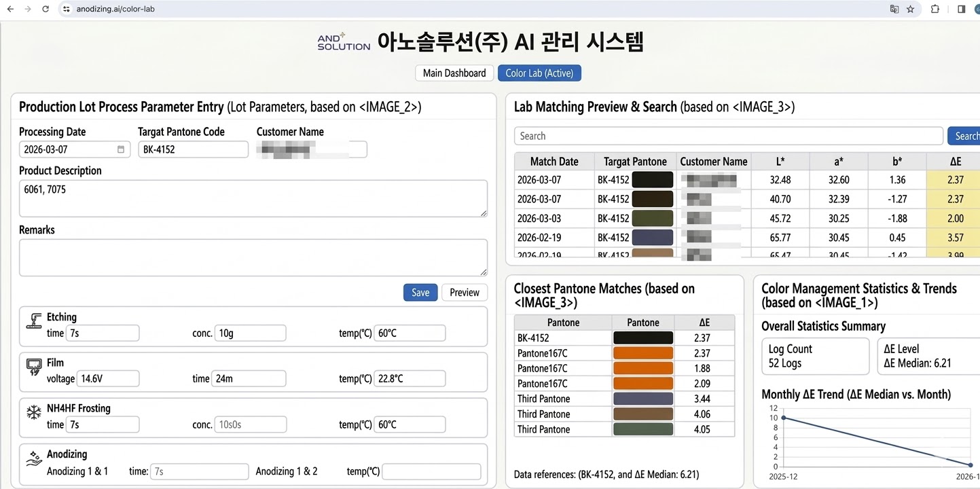Save the lot parameters

pos(420,293)
